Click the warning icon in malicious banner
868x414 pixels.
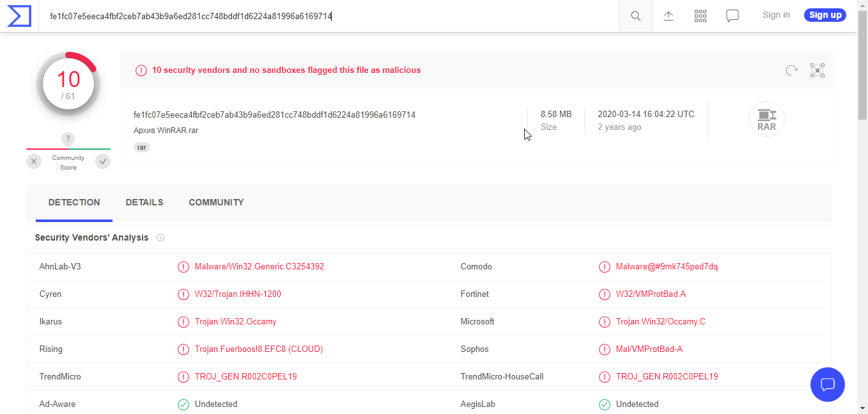[x=141, y=70]
